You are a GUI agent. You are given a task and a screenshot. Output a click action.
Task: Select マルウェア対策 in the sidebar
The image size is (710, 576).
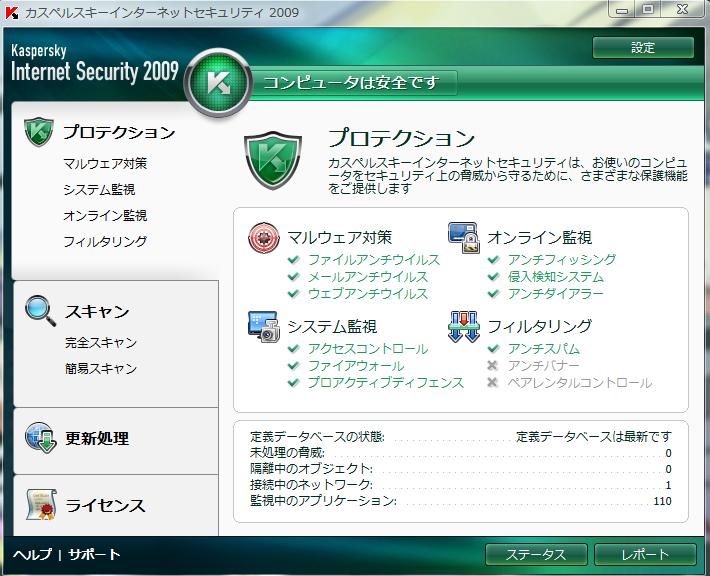105,163
